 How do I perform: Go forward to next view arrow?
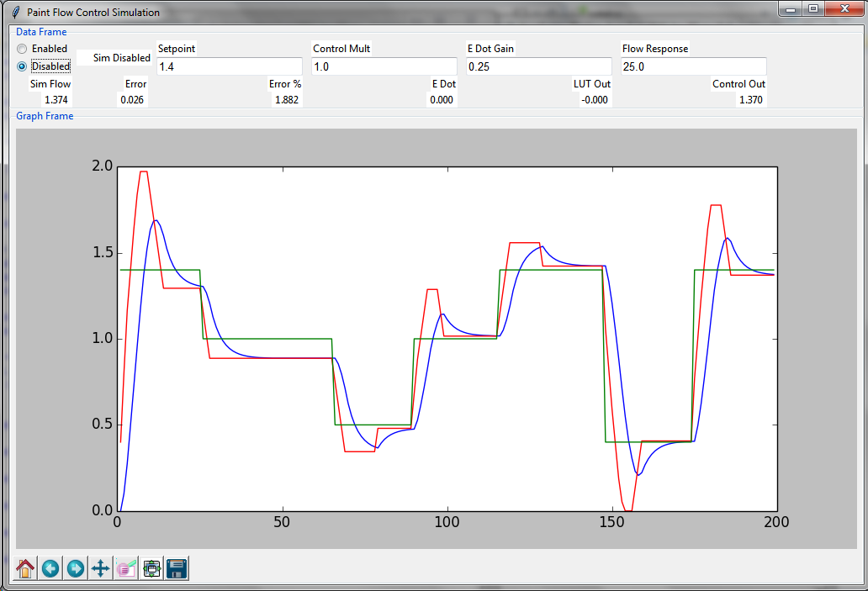(x=76, y=568)
